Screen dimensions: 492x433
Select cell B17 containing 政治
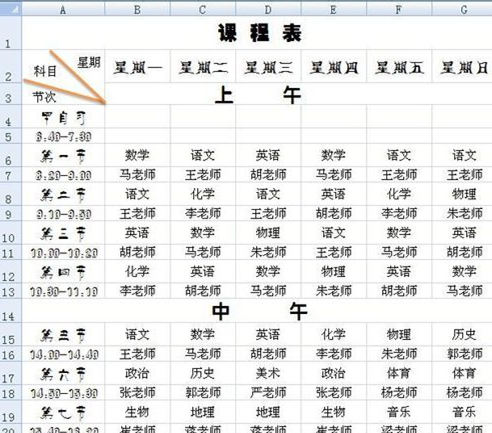coord(137,373)
